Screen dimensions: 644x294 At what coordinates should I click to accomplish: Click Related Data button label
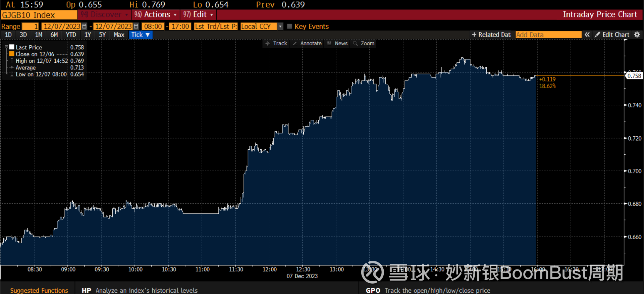pos(495,35)
